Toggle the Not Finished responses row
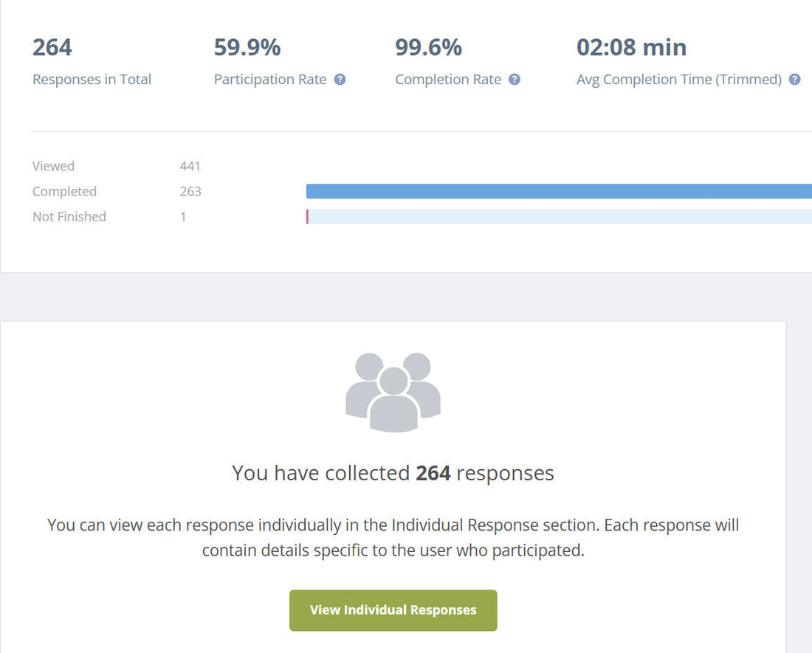Screen dimensions: 812x653 tap(69, 216)
